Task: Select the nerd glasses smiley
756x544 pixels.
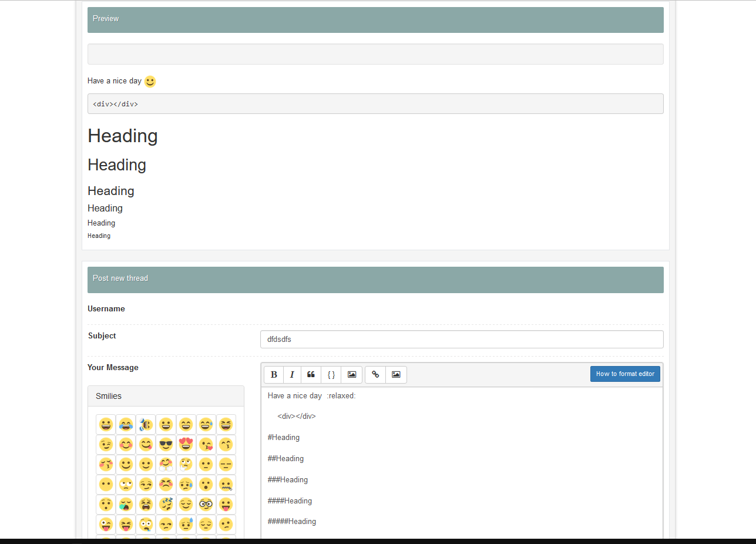Action: pyautogui.click(x=206, y=505)
